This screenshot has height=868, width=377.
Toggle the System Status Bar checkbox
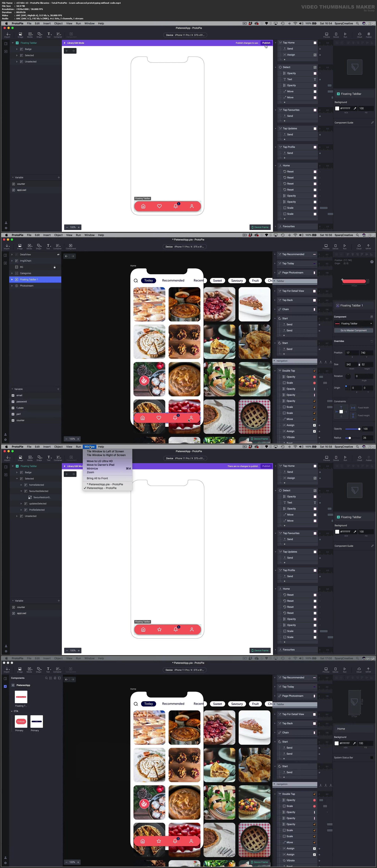pyautogui.click(x=371, y=757)
